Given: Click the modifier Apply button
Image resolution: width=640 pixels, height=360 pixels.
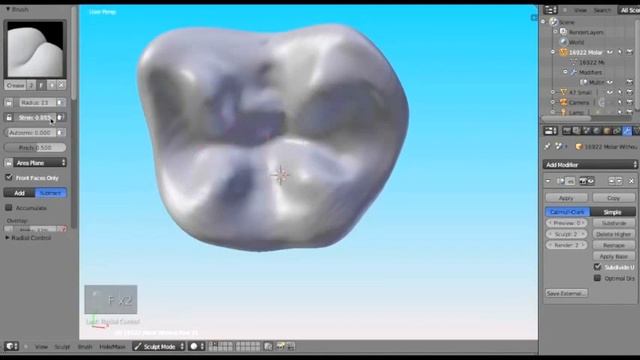Looking at the screenshot, I should [566, 198].
